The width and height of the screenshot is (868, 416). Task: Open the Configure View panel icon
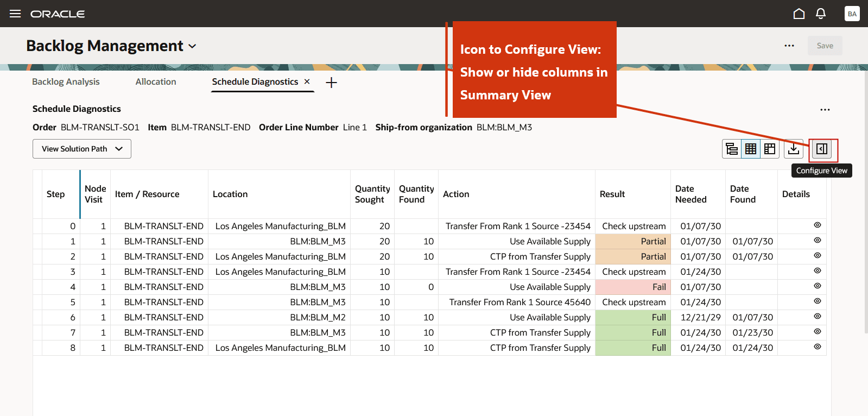point(822,149)
